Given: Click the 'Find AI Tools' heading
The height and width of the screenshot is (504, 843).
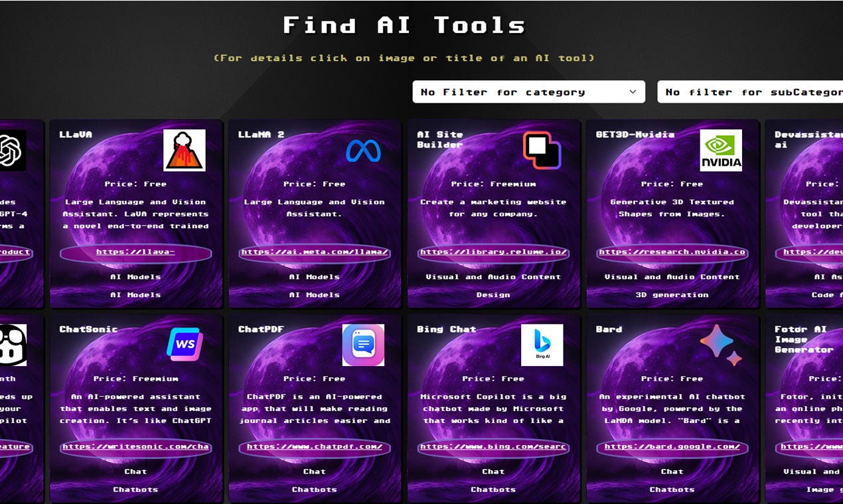Looking at the screenshot, I should pyautogui.click(x=404, y=26).
